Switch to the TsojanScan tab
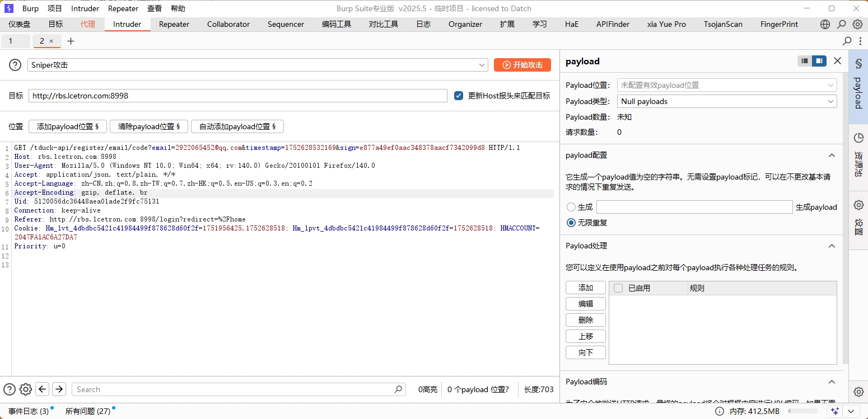The image size is (868, 419). coord(723,24)
